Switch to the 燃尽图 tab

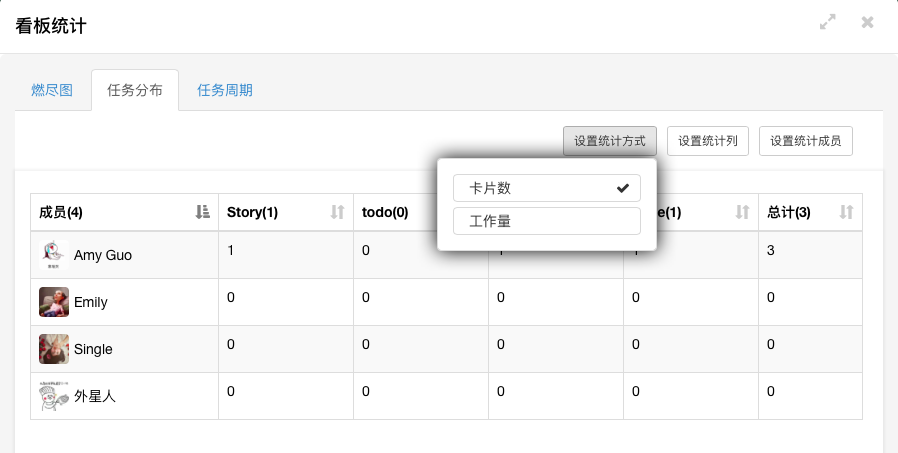coord(52,90)
